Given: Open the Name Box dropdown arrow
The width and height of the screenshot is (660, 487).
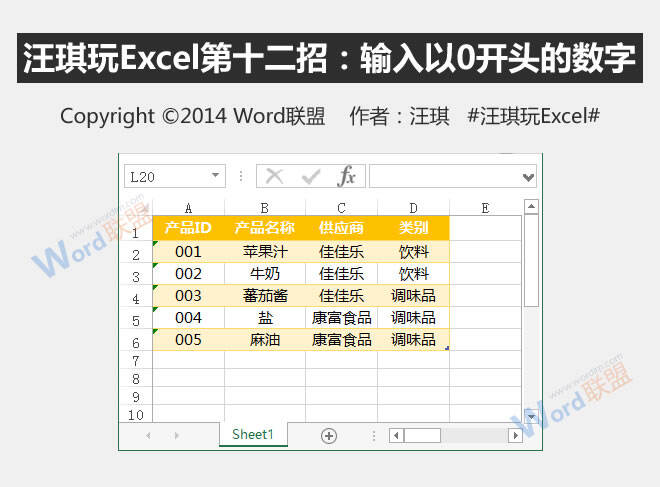Looking at the screenshot, I should [216, 175].
